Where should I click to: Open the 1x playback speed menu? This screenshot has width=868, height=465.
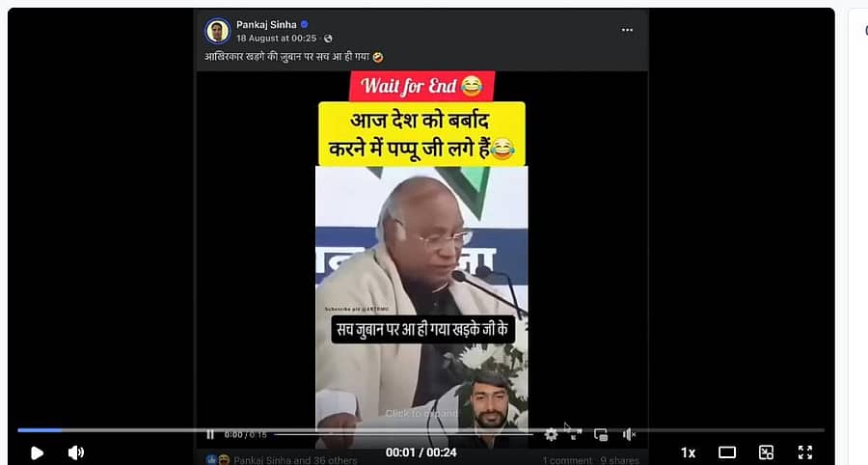(688, 452)
